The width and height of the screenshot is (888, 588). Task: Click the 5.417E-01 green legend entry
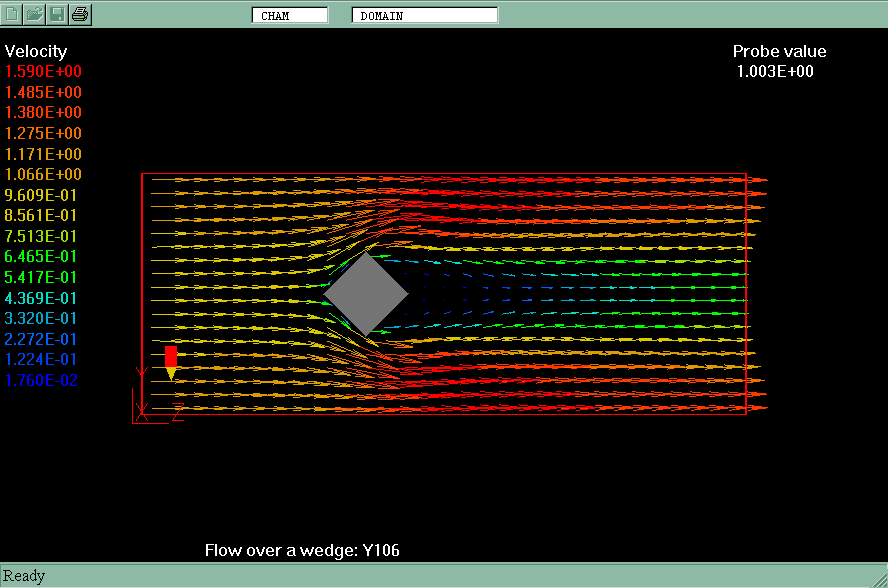click(41, 277)
